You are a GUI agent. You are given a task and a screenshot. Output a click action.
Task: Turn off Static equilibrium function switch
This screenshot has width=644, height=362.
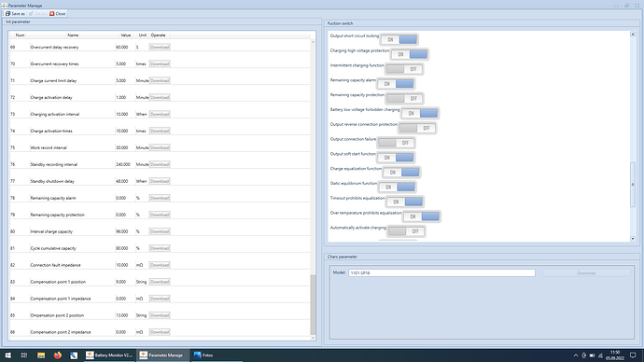coord(397,188)
